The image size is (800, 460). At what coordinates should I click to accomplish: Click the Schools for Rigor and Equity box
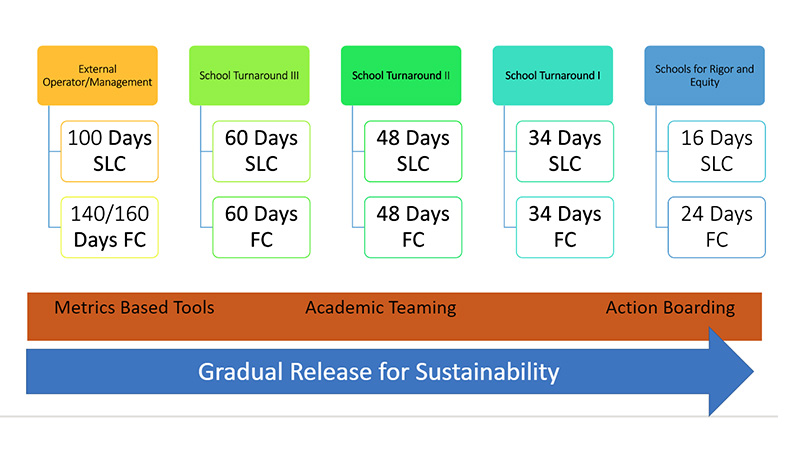(x=705, y=75)
